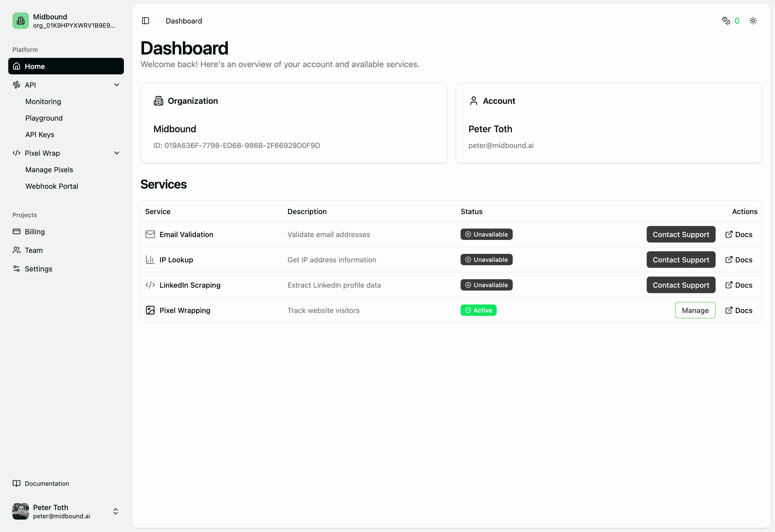
Task: Navigate to the Team page
Action: click(34, 250)
